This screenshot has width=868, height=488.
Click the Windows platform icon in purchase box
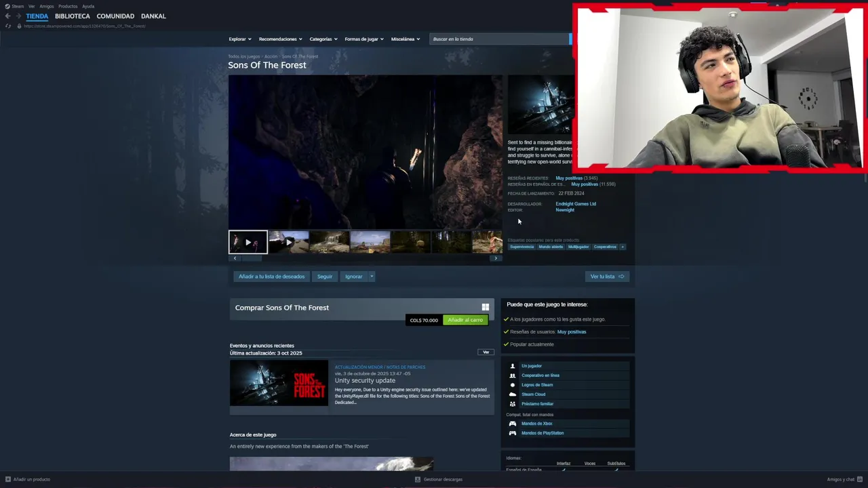click(x=485, y=307)
